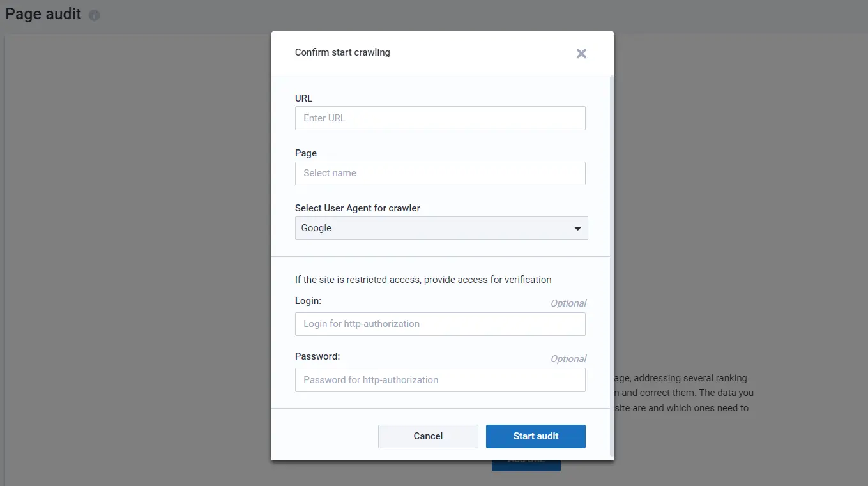Screen dimensions: 868x486
Task: Click the Google value in the user agent box
Action: point(316,228)
